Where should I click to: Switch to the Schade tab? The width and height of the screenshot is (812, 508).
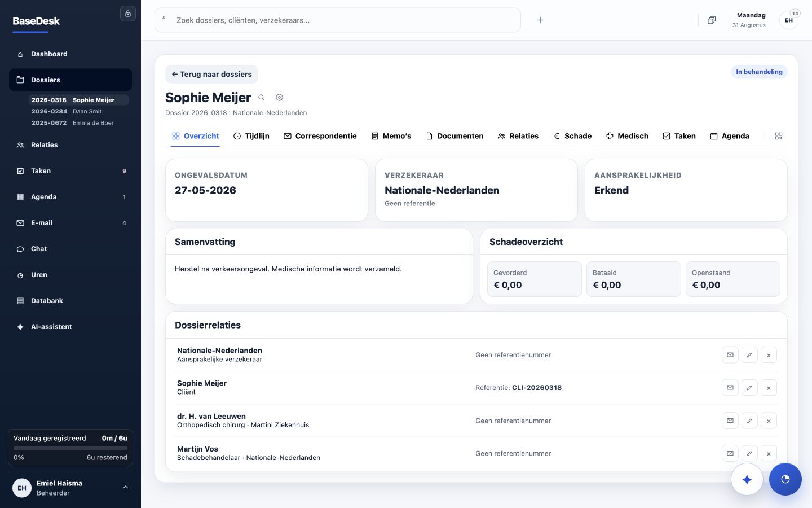click(x=572, y=136)
